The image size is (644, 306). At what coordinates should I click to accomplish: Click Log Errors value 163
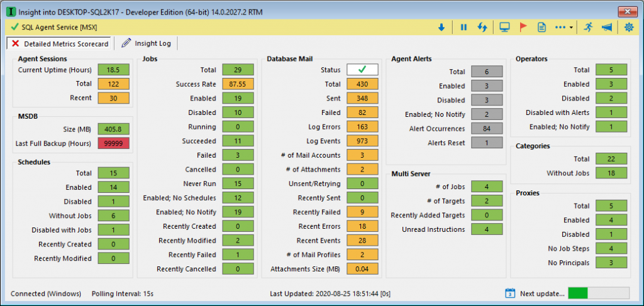362,127
